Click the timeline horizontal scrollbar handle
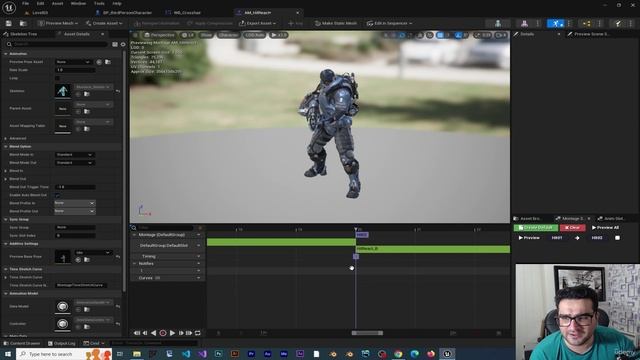The image size is (640, 360). (367, 333)
